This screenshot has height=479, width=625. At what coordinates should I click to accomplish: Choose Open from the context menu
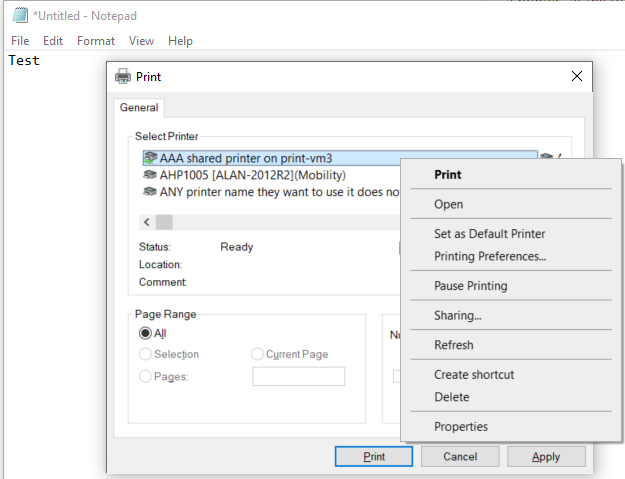511,204
